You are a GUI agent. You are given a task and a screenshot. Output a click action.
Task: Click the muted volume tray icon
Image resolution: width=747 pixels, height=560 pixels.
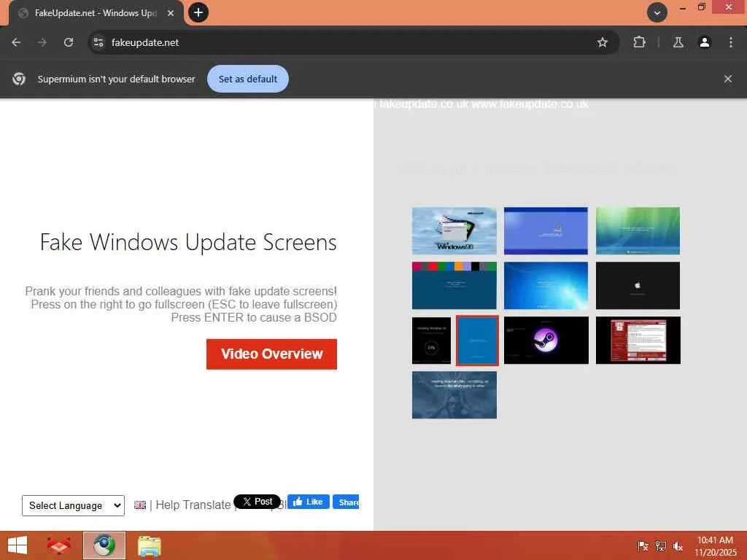pos(678,545)
